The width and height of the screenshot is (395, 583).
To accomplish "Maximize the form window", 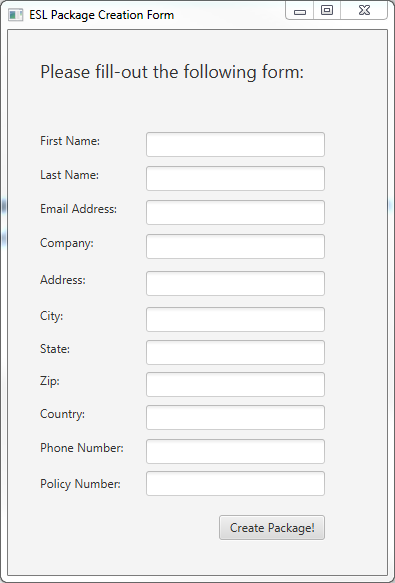I will point(327,10).
